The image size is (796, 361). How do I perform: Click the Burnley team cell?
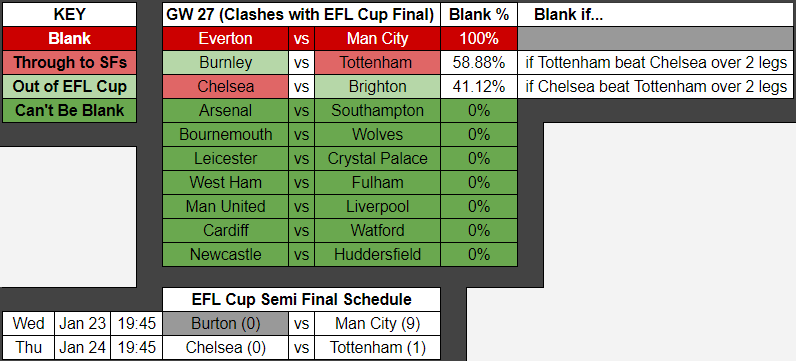coord(225,62)
